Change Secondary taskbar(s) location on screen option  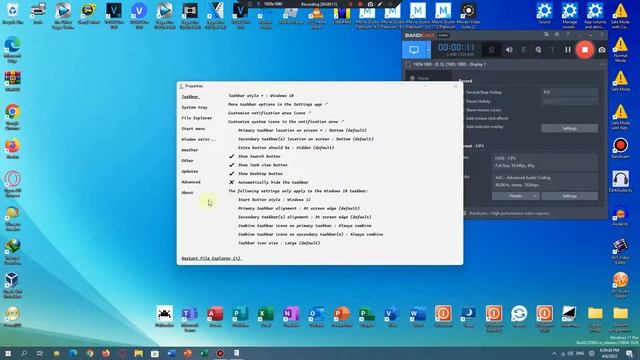click(x=306, y=139)
